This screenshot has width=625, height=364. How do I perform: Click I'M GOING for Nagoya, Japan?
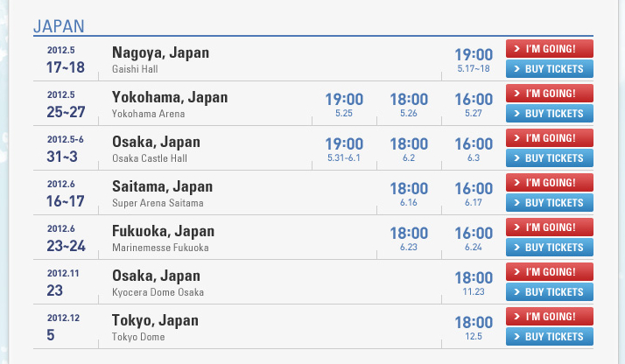point(549,49)
